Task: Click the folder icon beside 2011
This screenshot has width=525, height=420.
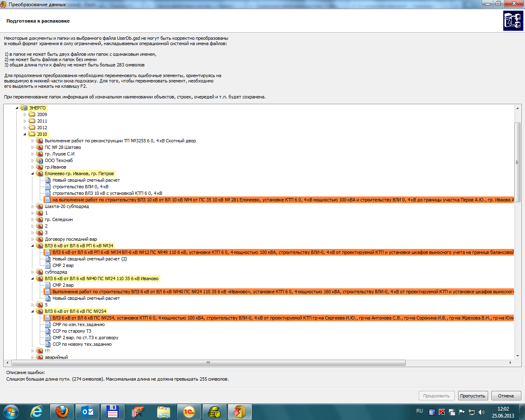Action: 32,121
